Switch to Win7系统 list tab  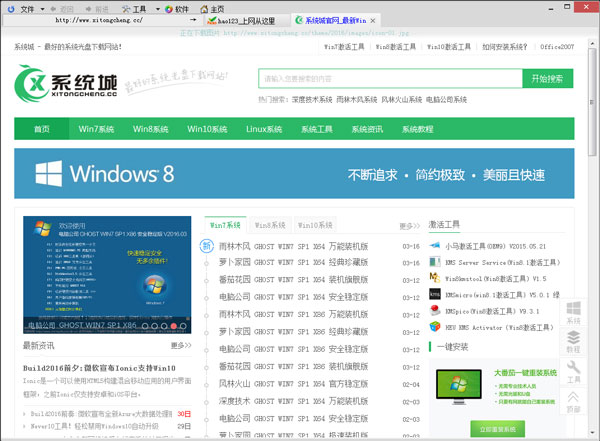pyautogui.click(x=225, y=225)
